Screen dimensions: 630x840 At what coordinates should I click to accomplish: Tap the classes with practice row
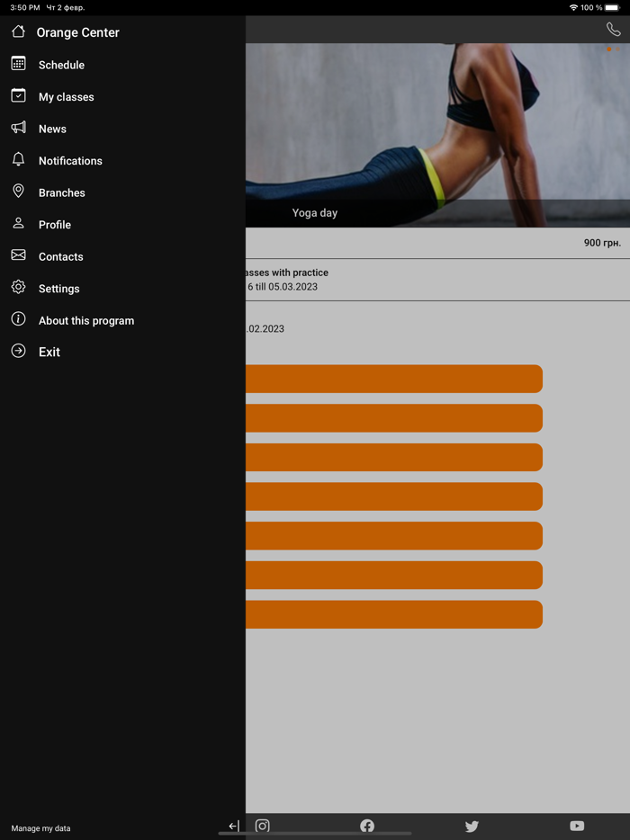click(x=437, y=280)
